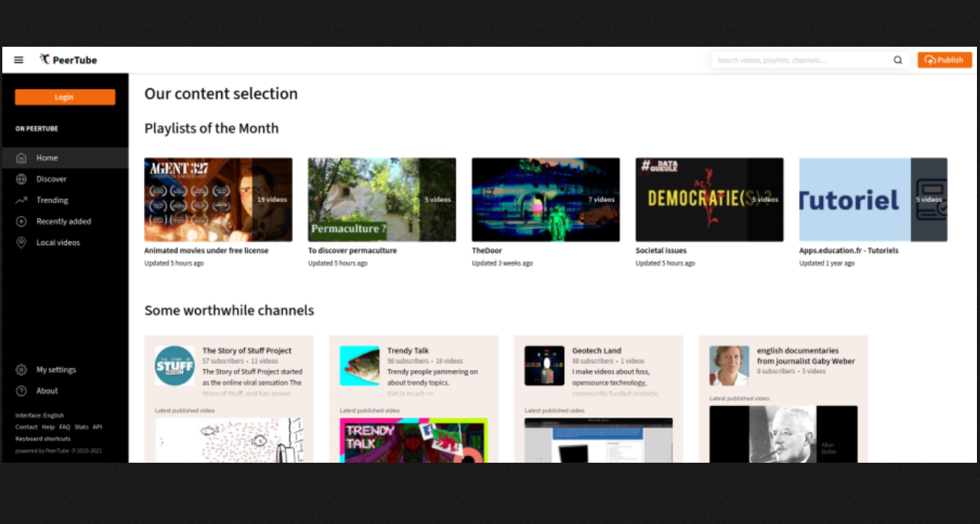
Task: Play Story of Stuff latest video thumbnail
Action: [x=230, y=440]
